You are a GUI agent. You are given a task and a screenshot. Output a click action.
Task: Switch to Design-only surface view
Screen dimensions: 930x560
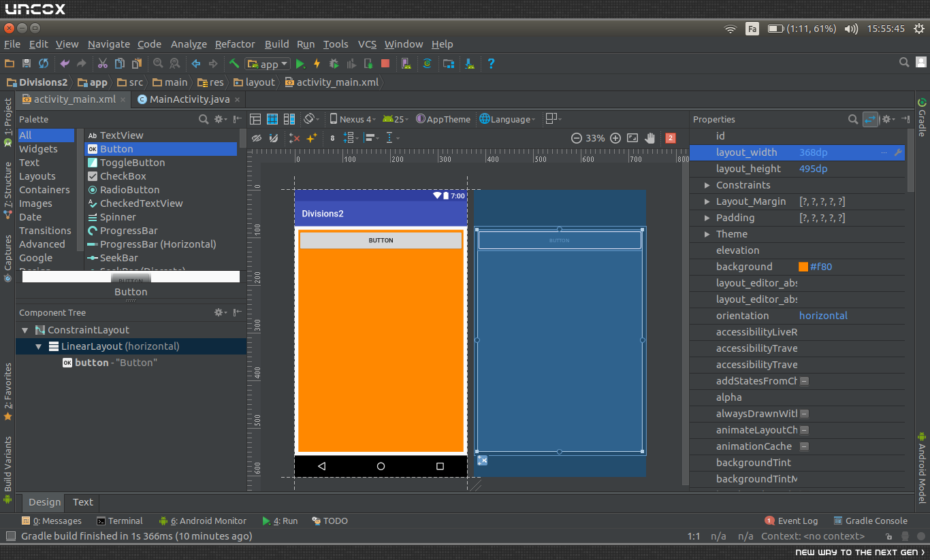point(255,119)
